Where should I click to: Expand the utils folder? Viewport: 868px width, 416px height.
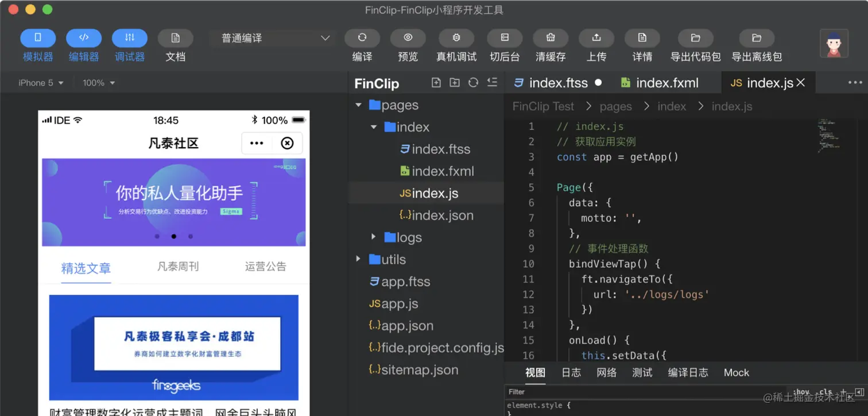click(x=358, y=259)
